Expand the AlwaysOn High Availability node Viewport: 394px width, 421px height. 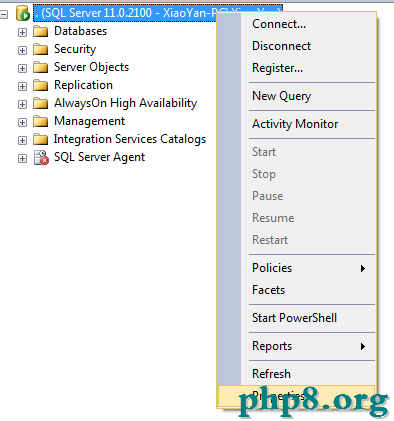[x=22, y=104]
